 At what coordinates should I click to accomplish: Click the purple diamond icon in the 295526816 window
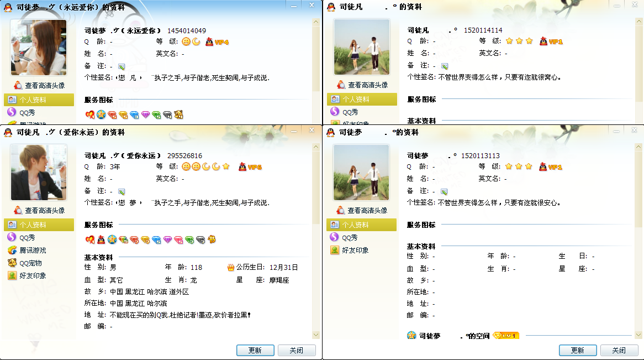(x=167, y=240)
